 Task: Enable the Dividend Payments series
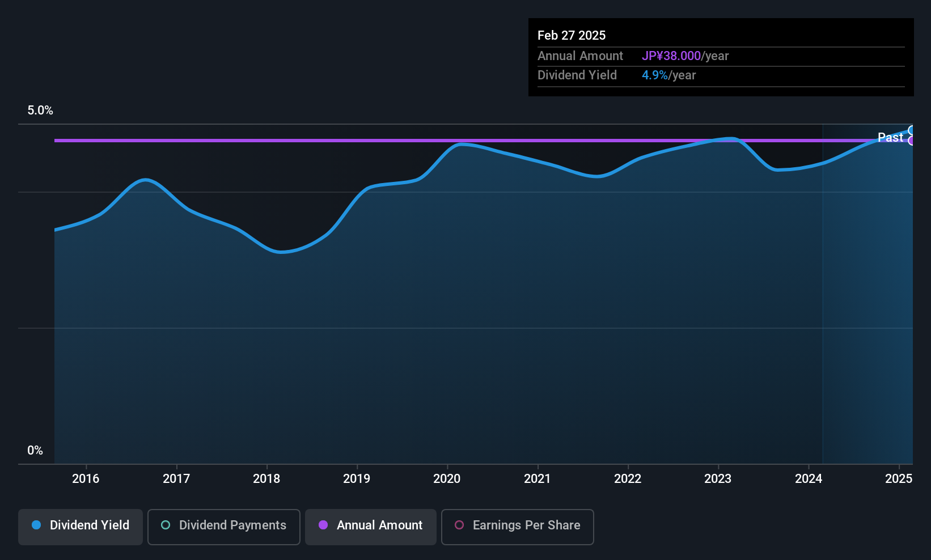point(223,527)
